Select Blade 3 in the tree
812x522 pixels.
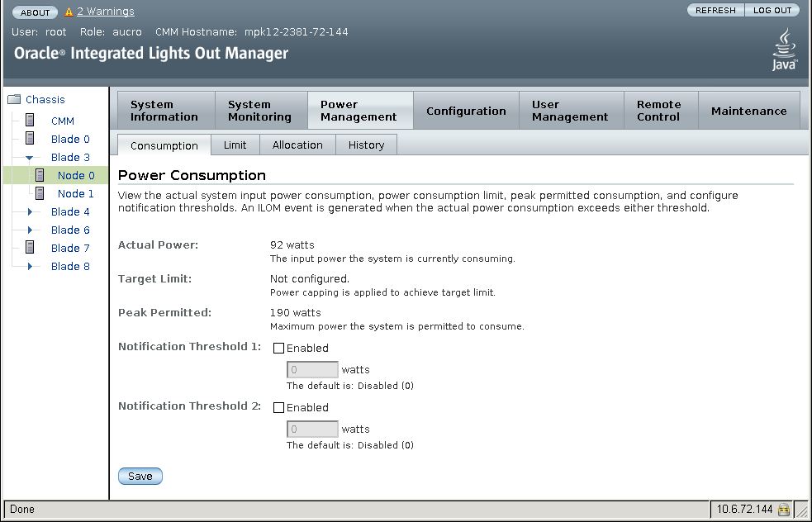click(70, 157)
